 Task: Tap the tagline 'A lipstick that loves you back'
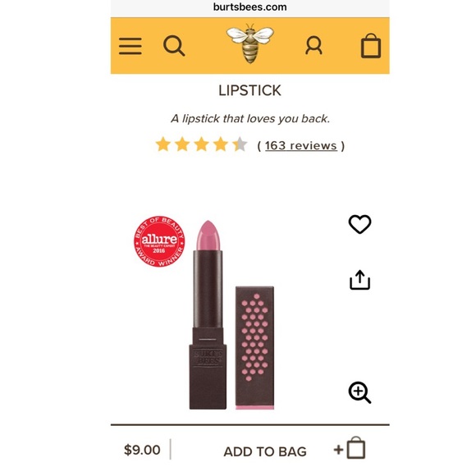[x=250, y=118]
